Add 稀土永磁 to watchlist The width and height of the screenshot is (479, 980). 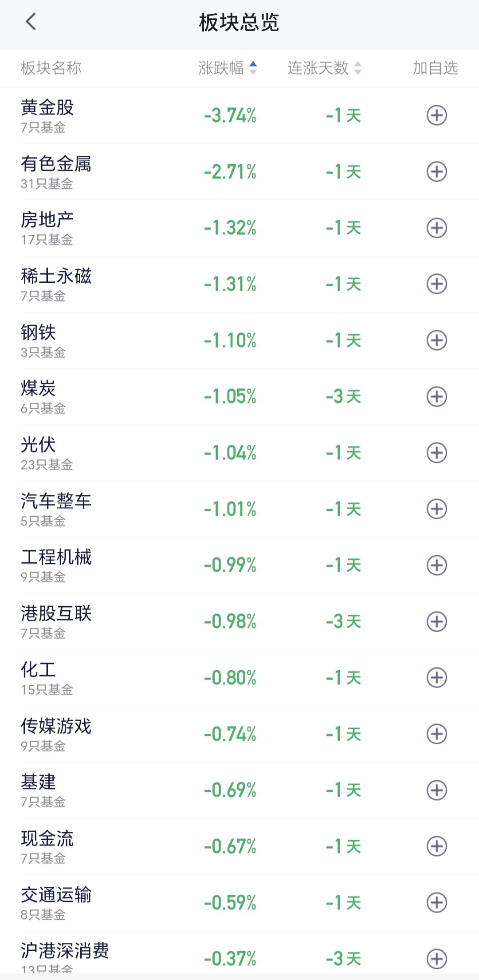(436, 284)
